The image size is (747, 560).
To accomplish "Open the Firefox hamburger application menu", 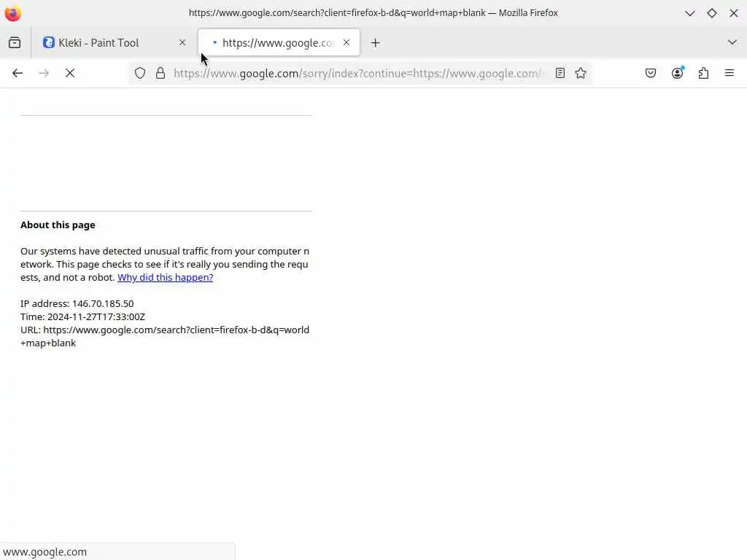I will pos(729,74).
